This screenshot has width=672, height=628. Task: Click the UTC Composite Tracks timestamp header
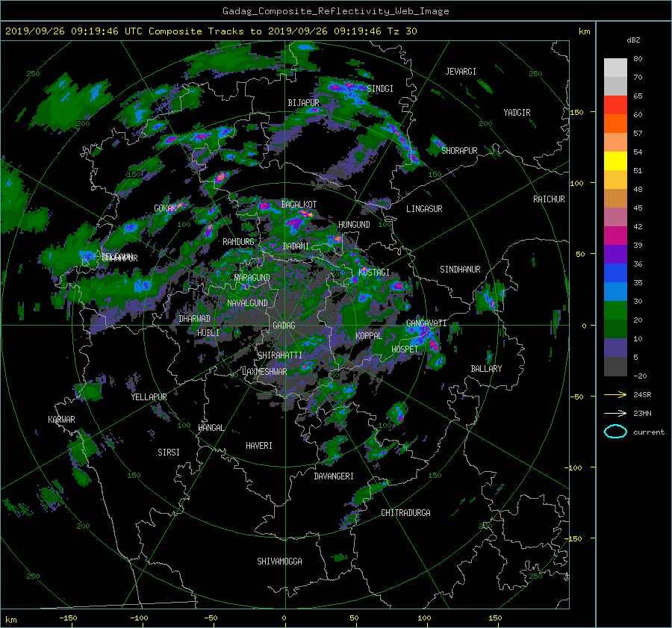coord(211,31)
